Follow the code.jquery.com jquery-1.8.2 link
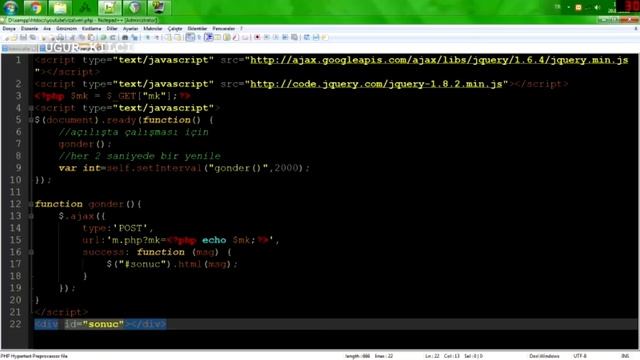This screenshot has height=360, width=640. (376, 84)
